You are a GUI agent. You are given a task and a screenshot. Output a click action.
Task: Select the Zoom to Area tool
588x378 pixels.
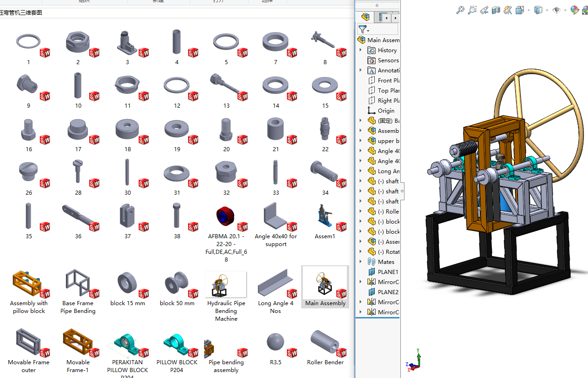[x=472, y=10]
